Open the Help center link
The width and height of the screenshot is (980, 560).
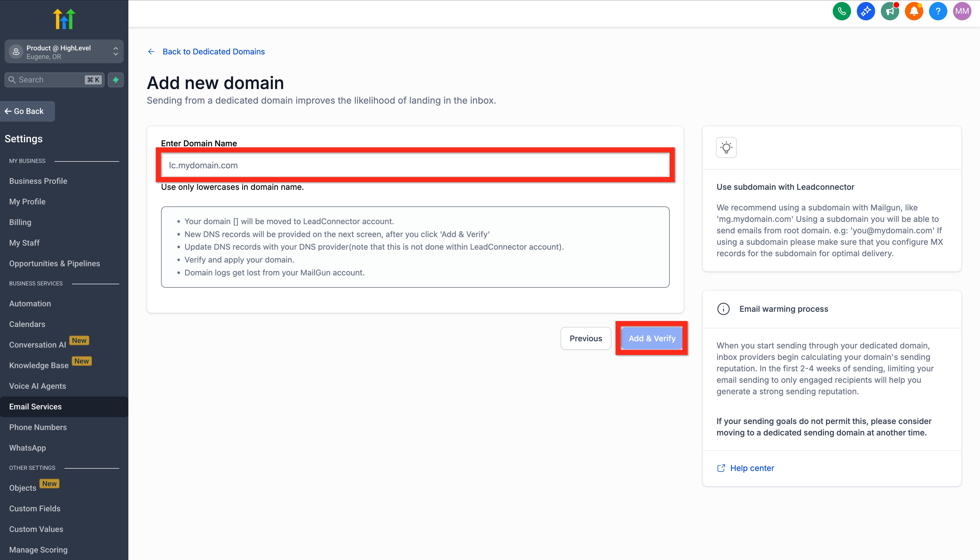pos(752,468)
